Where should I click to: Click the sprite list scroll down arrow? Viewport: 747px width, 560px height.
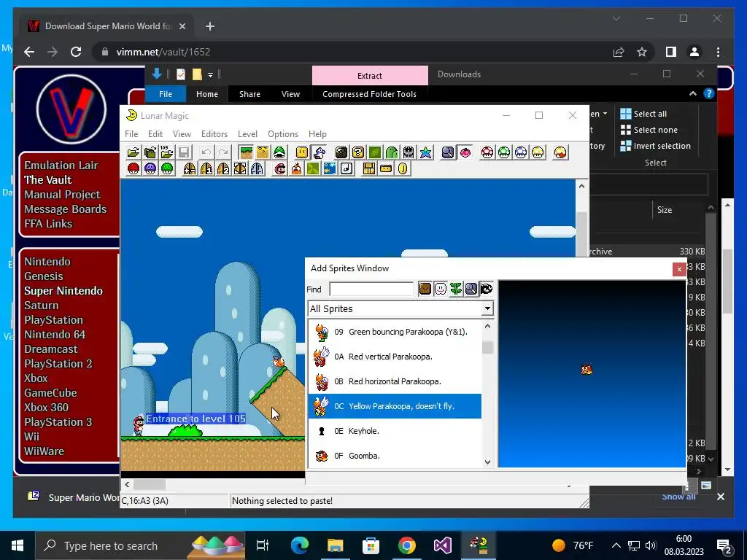coord(487,462)
